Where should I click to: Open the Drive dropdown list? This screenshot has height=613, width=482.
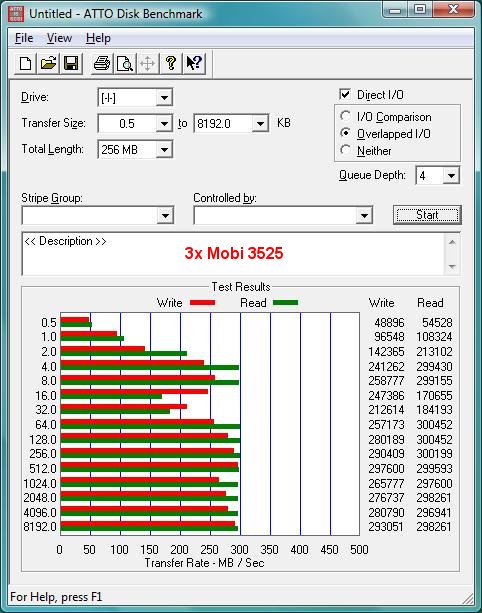click(x=164, y=98)
